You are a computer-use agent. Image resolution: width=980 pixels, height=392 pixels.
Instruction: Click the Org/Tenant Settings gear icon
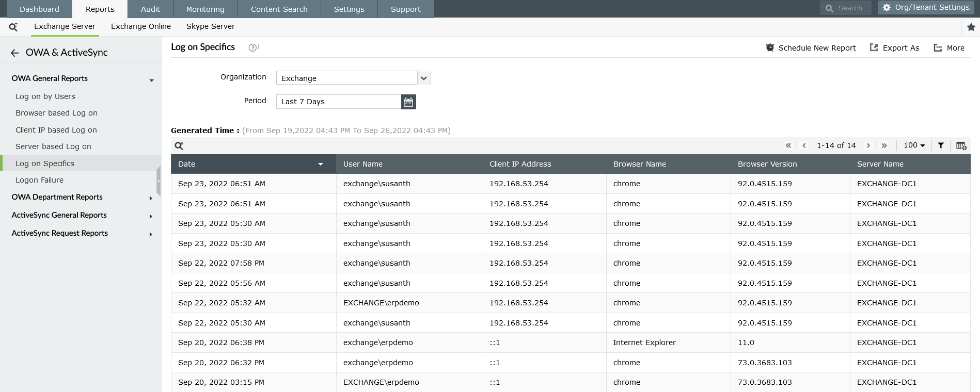[x=887, y=8]
